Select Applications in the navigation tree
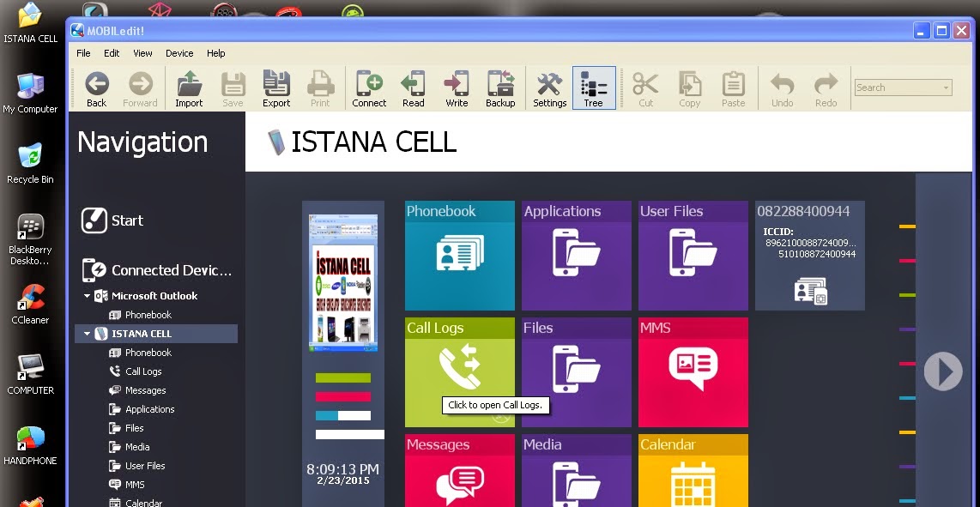Viewport: 980px width, 507px height. click(142, 409)
